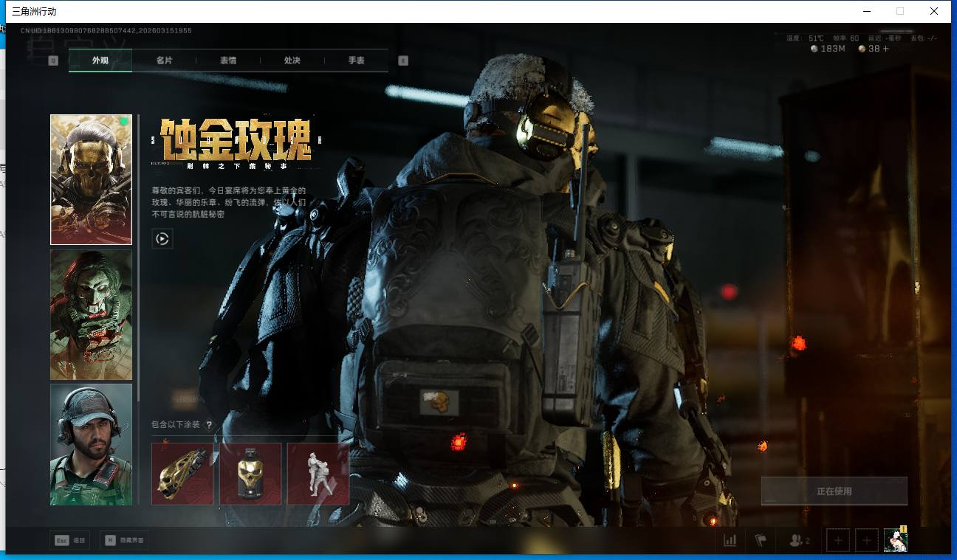
Task: Open the statistics bar chart icon
Action: coord(730,540)
